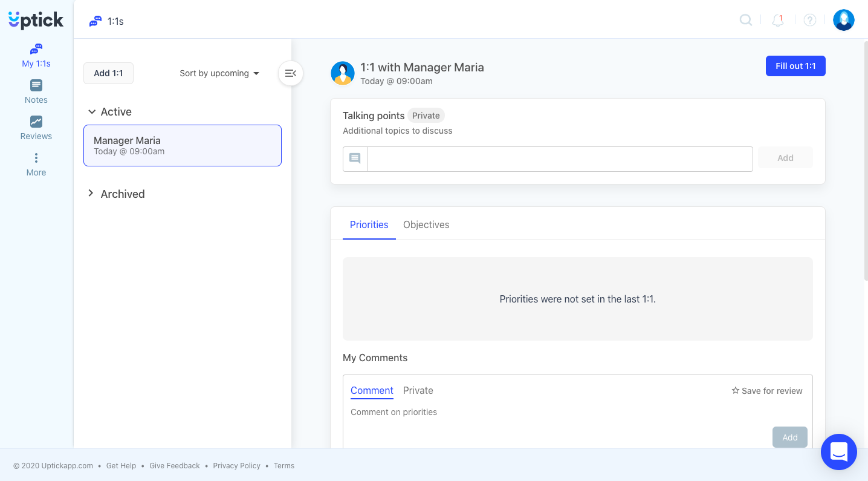Image resolution: width=868 pixels, height=481 pixels.
Task: Click the Fill out 1:1 button
Action: (795, 66)
